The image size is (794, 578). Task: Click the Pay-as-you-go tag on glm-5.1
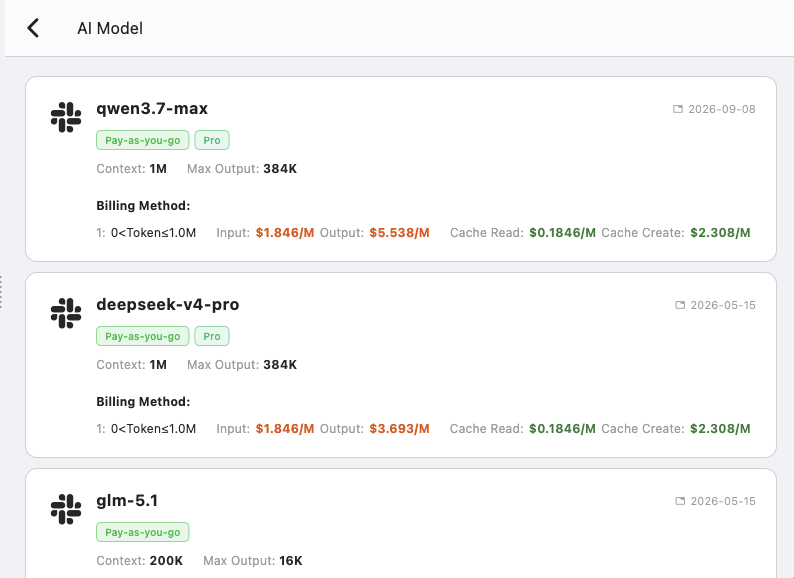(x=143, y=532)
